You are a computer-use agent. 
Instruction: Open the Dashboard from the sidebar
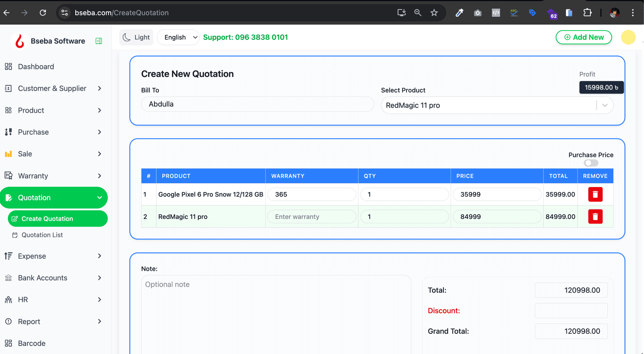[x=36, y=67]
